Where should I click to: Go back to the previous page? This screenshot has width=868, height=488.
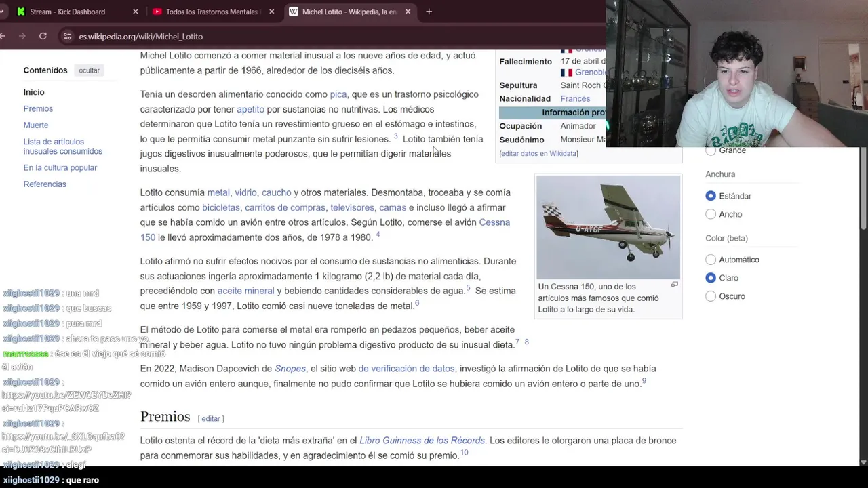[x=3, y=36]
